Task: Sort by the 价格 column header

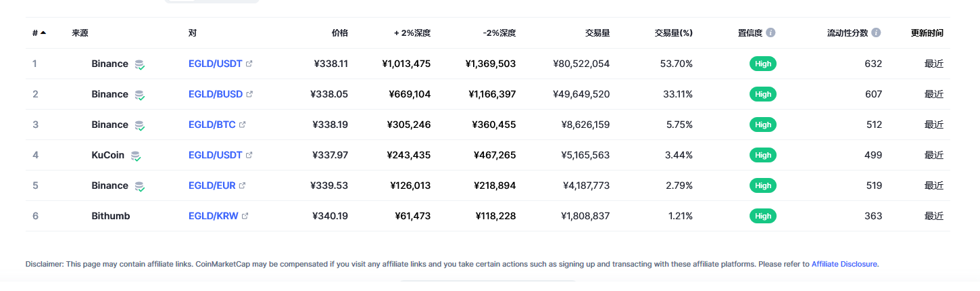Action: click(340, 32)
